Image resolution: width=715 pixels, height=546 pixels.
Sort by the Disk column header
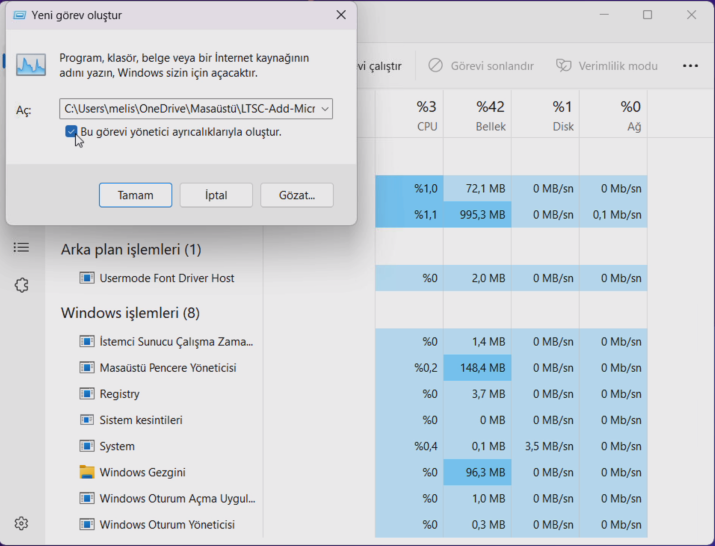click(562, 115)
